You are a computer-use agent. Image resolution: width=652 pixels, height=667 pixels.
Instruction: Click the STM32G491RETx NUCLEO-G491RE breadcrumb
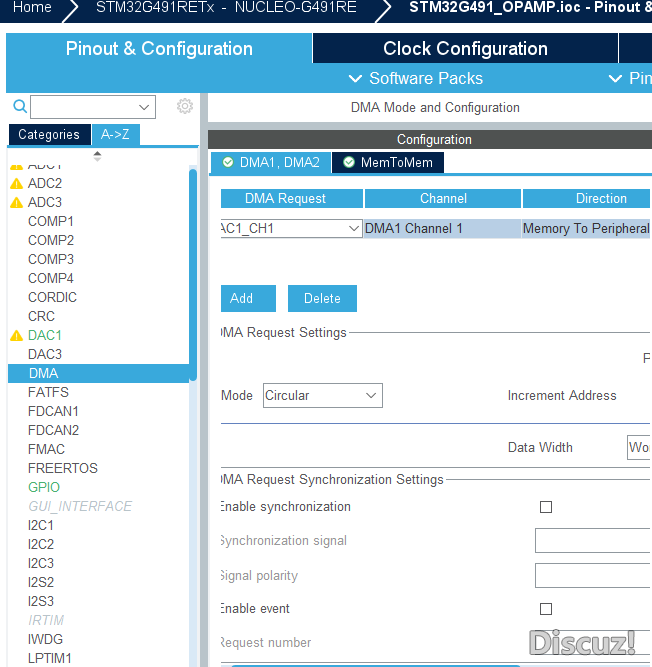click(226, 7)
